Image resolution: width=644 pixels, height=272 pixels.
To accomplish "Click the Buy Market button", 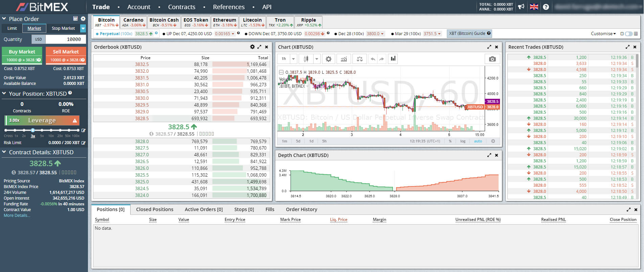I will tap(22, 52).
